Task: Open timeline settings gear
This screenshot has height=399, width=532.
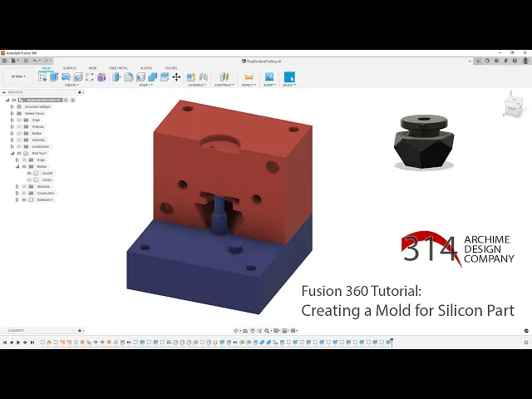Action: [526, 342]
